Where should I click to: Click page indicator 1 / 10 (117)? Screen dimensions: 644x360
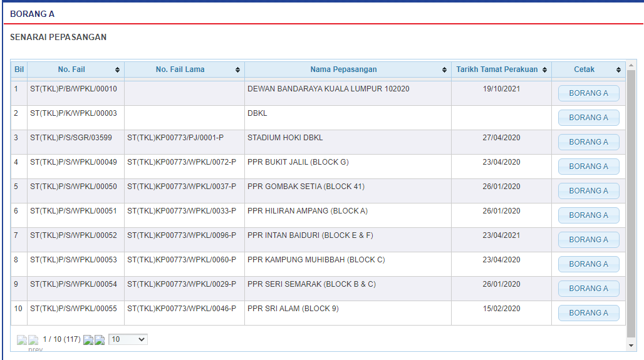(61, 339)
